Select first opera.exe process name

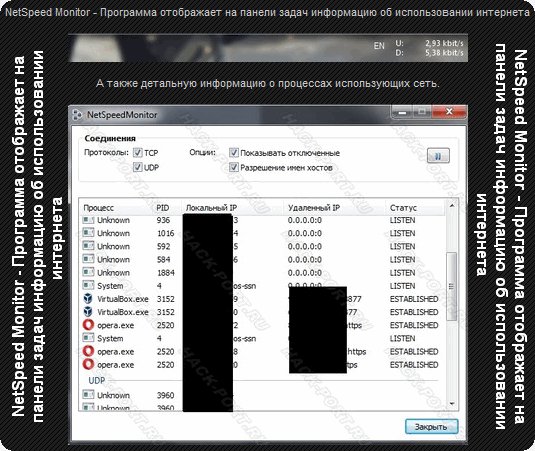point(116,325)
